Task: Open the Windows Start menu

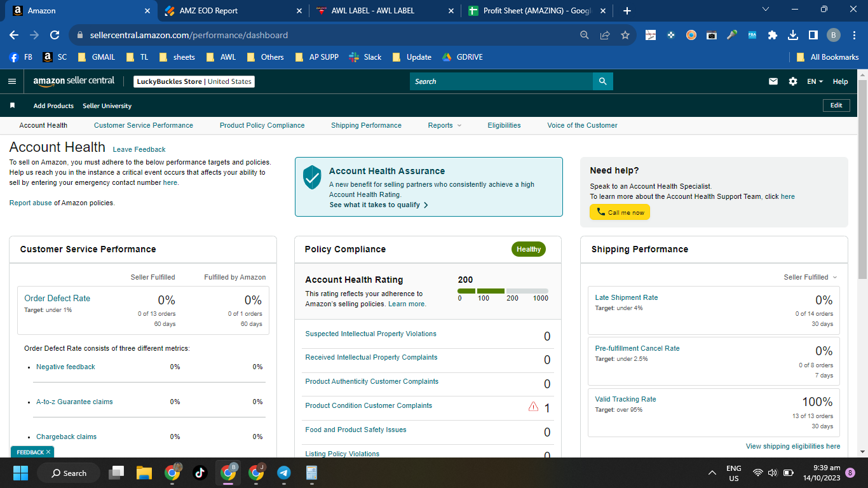Action: (x=20, y=473)
